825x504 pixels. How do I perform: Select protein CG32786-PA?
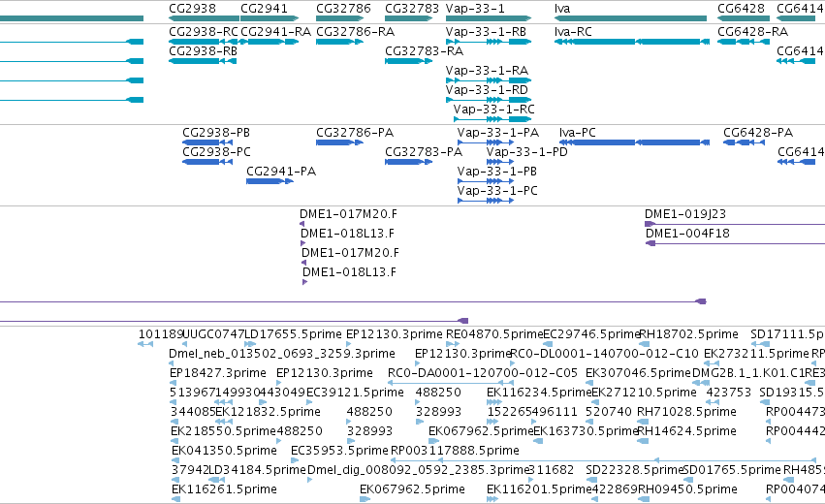[355, 133]
